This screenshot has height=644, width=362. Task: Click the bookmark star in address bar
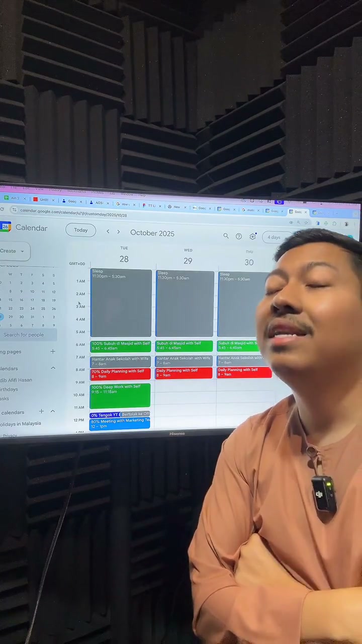[306, 222]
